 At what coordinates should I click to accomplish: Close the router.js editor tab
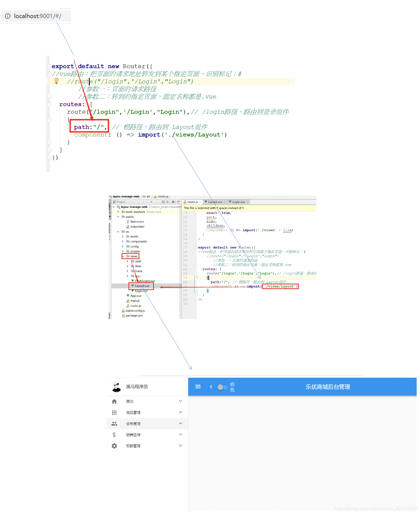tap(200, 202)
